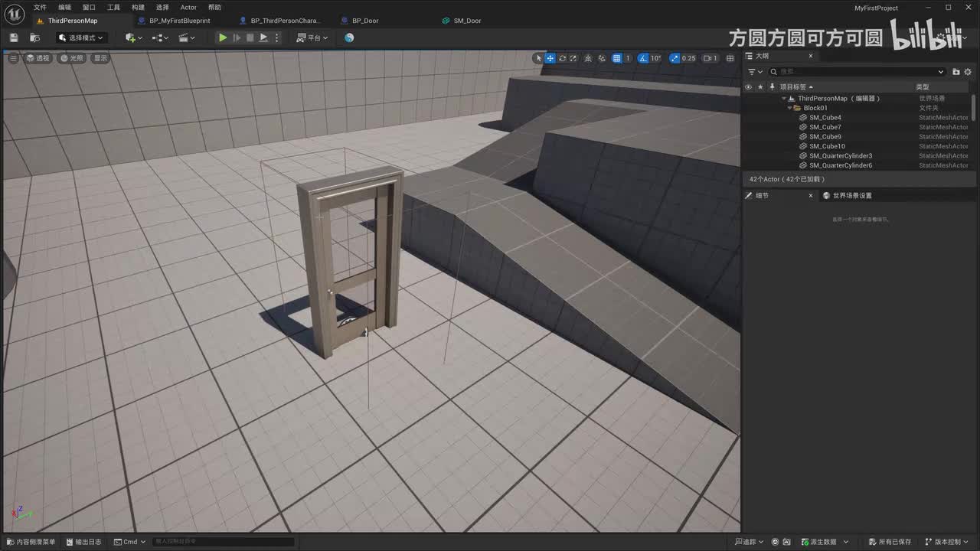The width and height of the screenshot is (980, 551).
Task: Toggle grid location snapping
Action: [x=617, y=58]
